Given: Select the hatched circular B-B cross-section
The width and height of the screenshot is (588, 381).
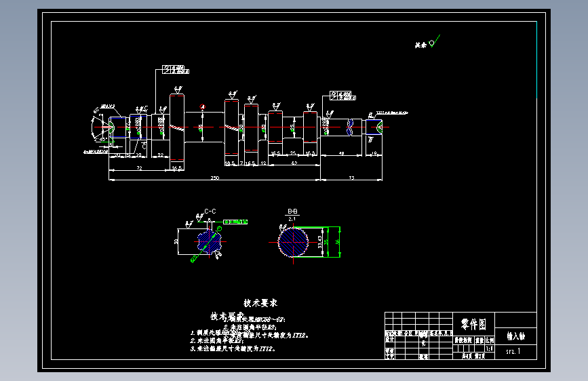Looking at the screenshot, I should [293, 242].
